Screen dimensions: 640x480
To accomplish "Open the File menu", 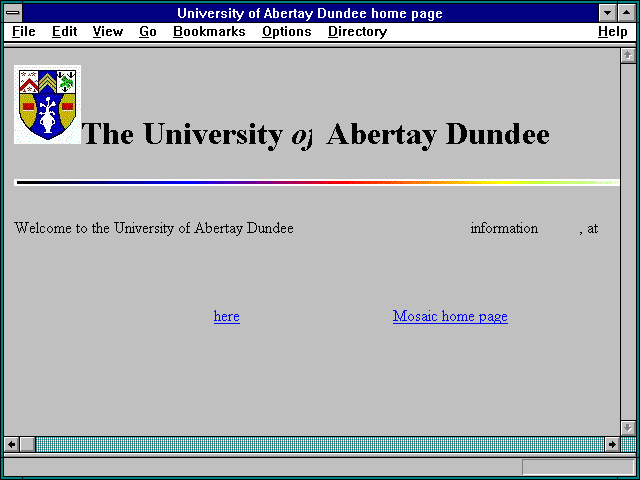I will click(x=23, y=31).
